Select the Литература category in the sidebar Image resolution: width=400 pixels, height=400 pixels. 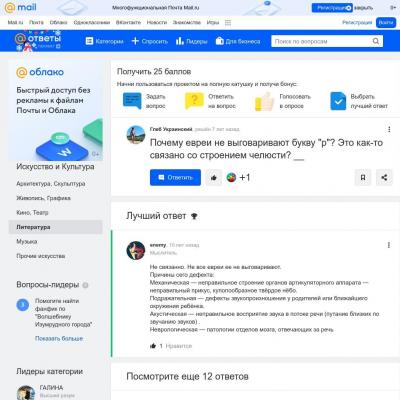[x=55, y=227]
